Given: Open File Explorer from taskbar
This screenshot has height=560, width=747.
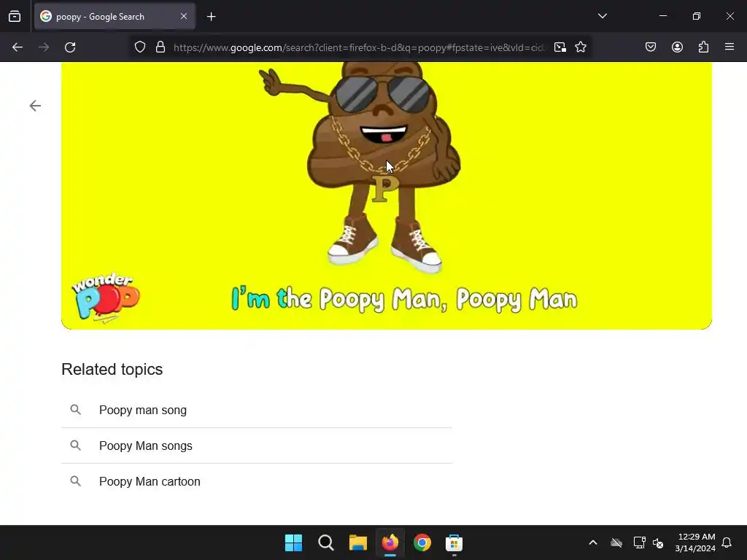Looking at the screenshot, I should [x=357, y=542].
